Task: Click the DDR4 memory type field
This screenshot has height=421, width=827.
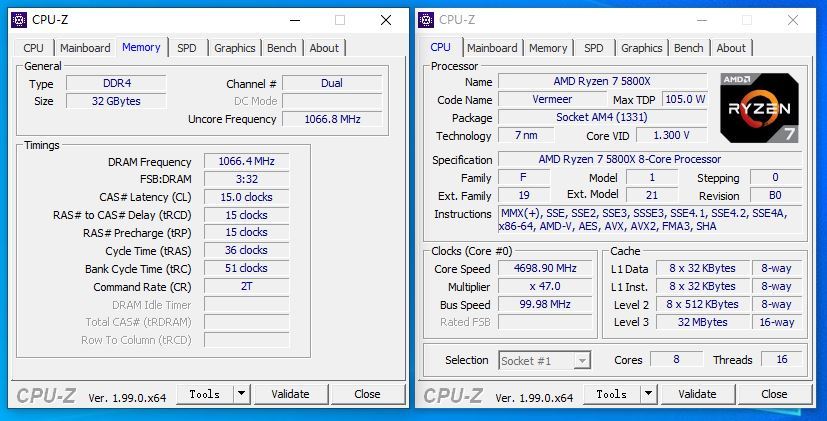Action: (x=116, y=83)
